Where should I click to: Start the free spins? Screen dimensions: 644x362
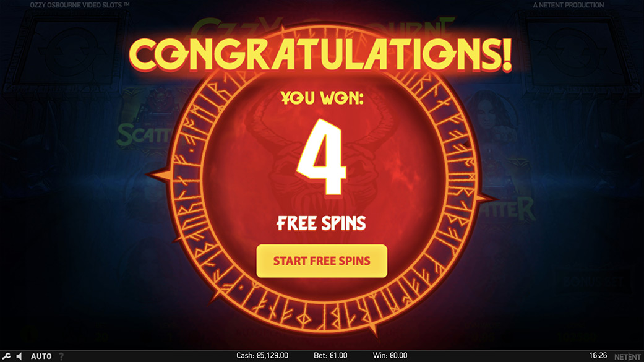(322, 261)
